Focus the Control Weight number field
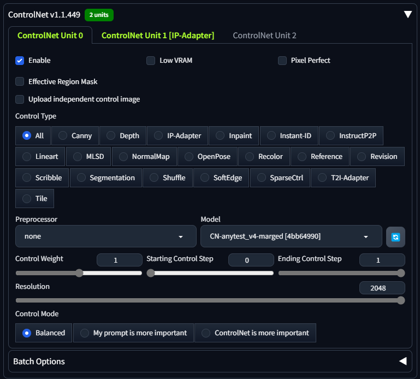The image size is (420, 379). pyautogui.click(x=120, y=260)
